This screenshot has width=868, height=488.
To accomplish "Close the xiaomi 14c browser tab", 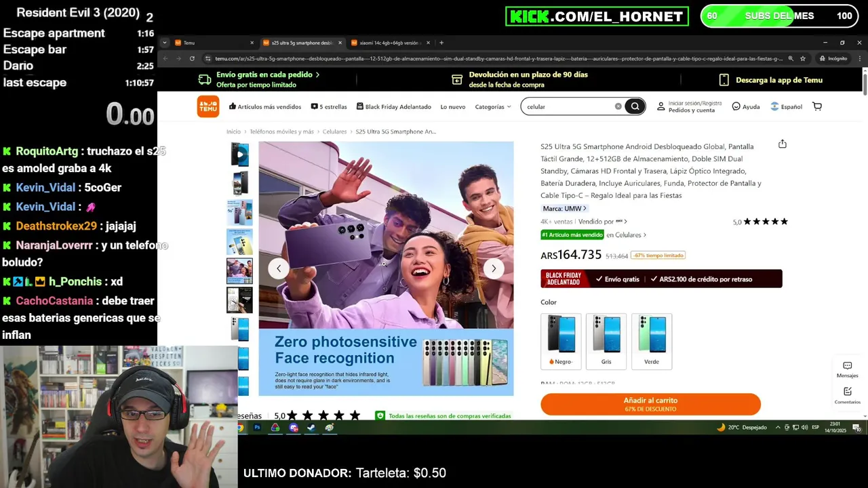I will click(x=429, y=43).
